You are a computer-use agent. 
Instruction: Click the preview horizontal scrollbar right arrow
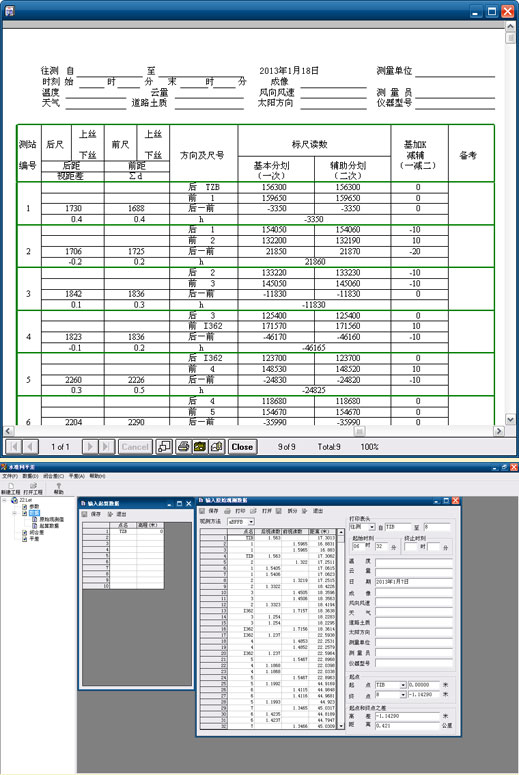point(499,431)
